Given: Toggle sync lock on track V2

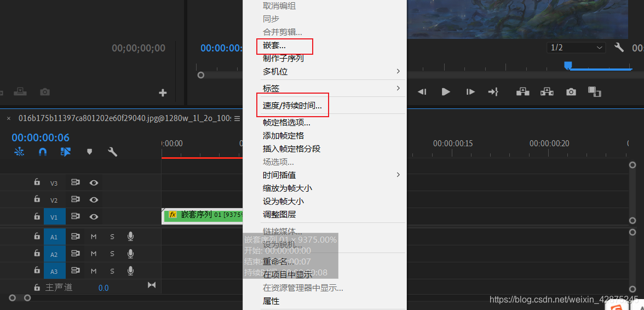Looking at the screenshot, I should (x=75, y=199).
